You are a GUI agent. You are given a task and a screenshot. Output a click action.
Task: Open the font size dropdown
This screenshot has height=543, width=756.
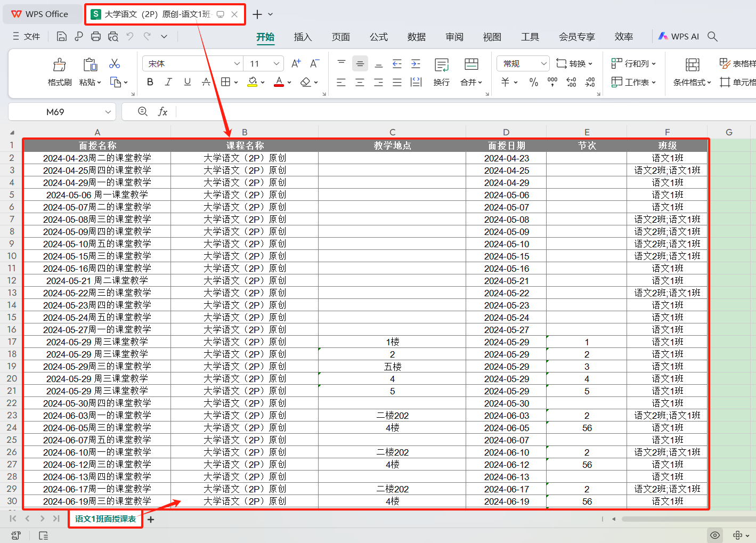pos(276,63)
